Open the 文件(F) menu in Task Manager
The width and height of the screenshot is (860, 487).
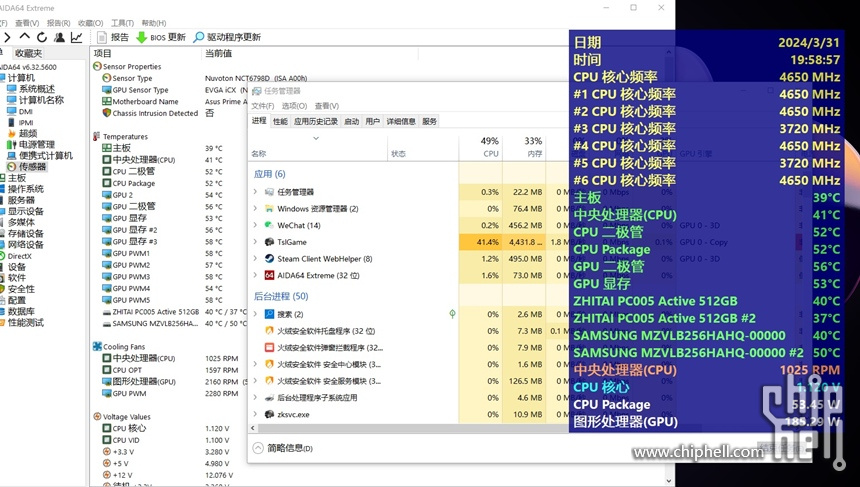(x=263, y=106)
